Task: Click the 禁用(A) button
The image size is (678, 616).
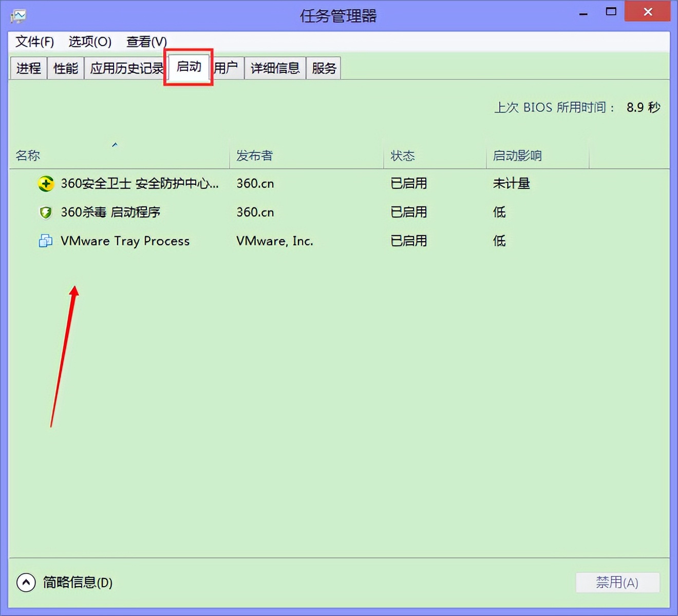Action: (617, 582)
